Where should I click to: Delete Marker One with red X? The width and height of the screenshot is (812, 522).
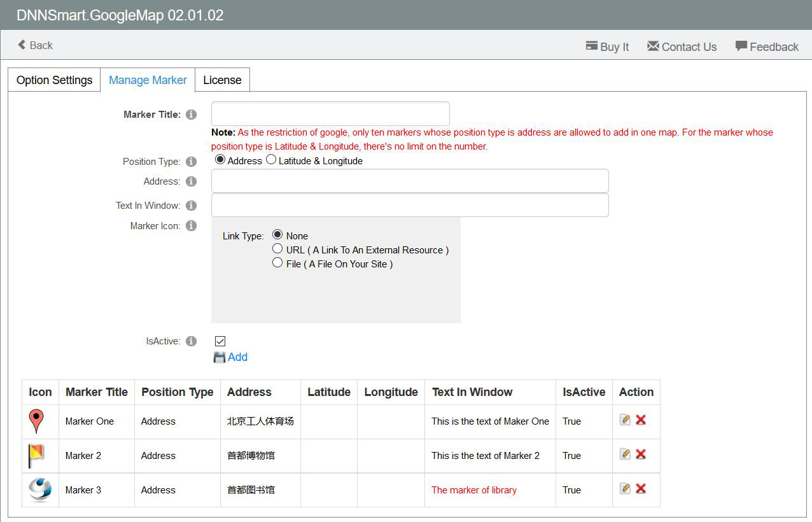[x=641, y=420]
